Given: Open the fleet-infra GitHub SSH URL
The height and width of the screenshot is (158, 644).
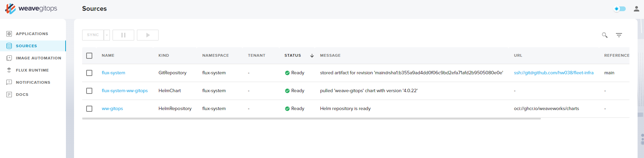Looking at the screenshot, I should click(553, 73).
